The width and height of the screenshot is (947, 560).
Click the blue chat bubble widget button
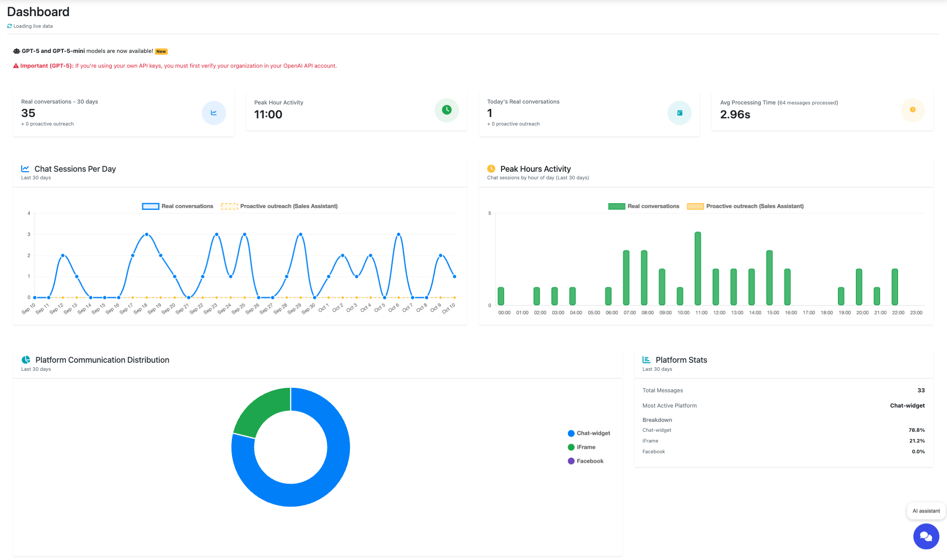pyautogui.click(x=926, y=536)
